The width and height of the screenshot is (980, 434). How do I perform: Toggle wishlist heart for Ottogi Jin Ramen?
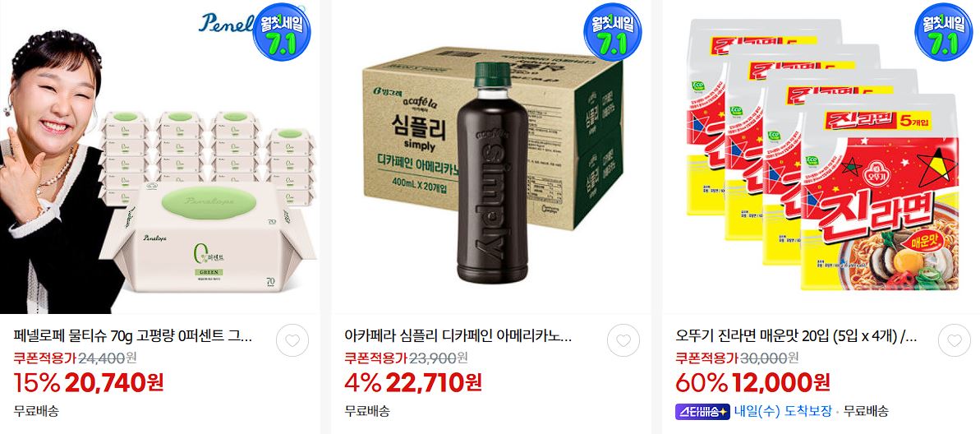[x=955, y=341]
